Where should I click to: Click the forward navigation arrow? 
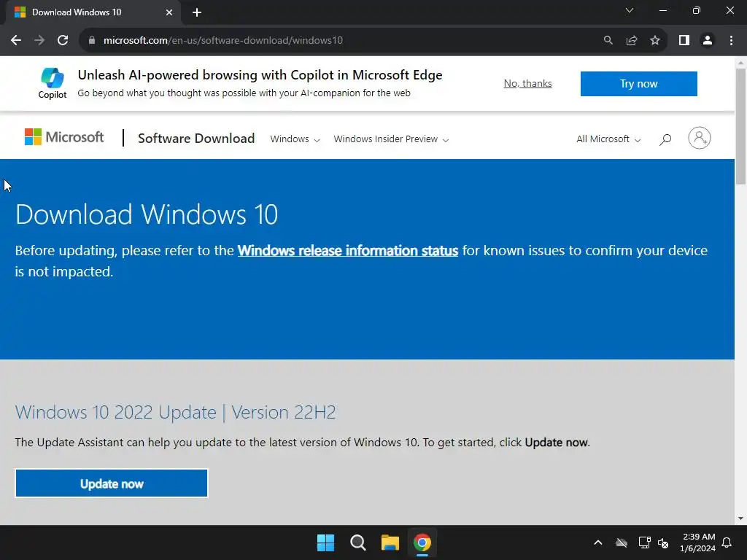[39, 41]
